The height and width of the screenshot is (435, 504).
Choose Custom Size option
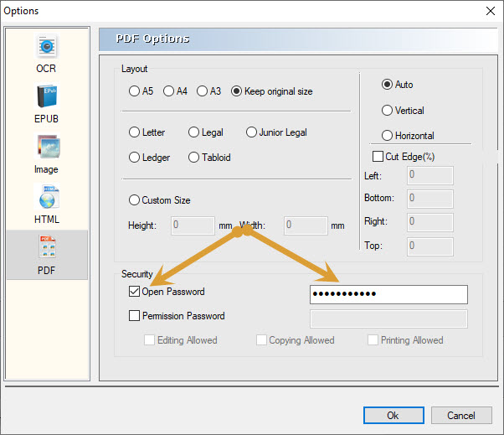pos(134,200)
